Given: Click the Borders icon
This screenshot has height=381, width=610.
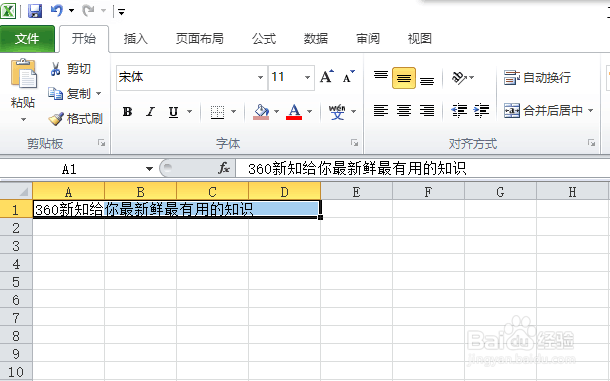Looking at the screenshot, I should 217,112.
